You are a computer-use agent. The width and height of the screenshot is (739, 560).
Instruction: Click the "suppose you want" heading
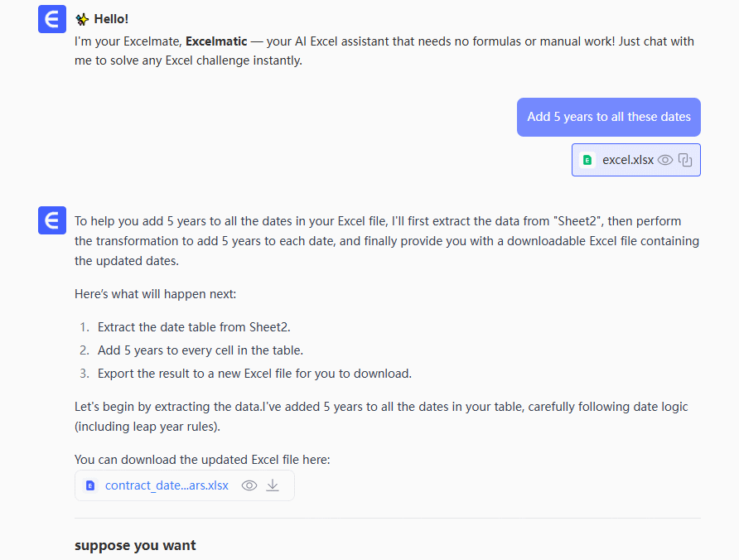[x=135, y=545]
